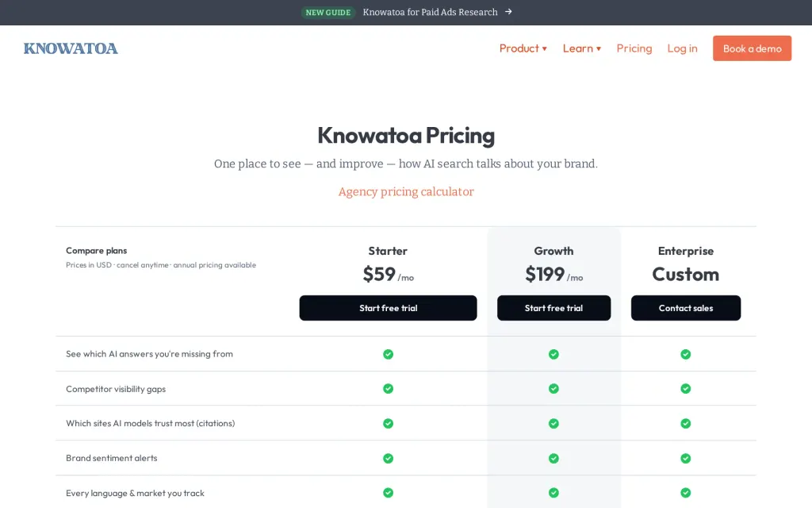Viewport: 812px width, 508px height.
Task: Expand the Learn dropdown menu
Action: [581, 48]
